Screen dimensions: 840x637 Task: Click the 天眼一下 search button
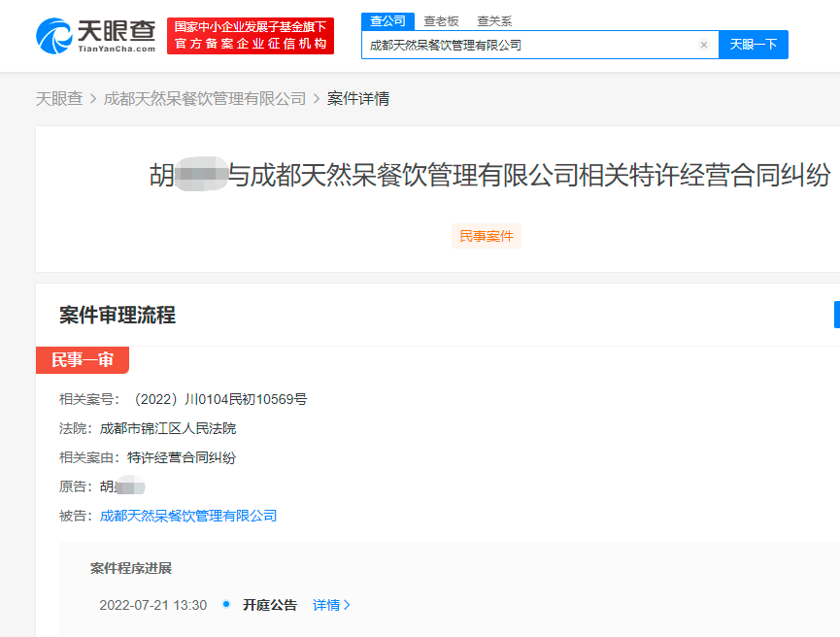point(754,45)
